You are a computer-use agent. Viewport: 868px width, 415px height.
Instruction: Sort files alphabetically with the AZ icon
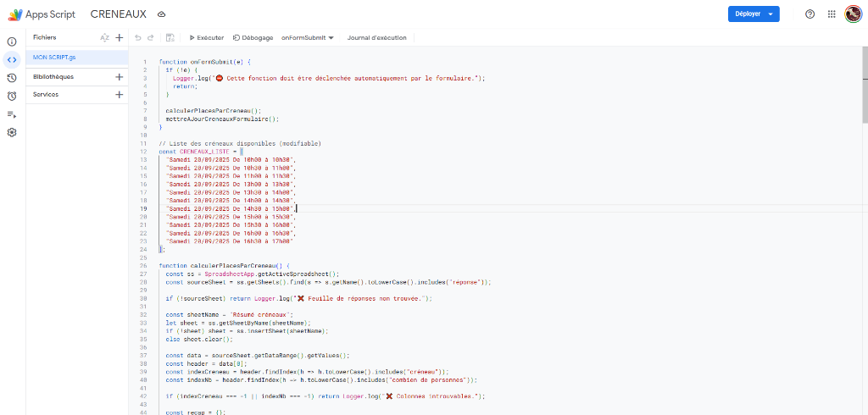click(x=104, y=37)
